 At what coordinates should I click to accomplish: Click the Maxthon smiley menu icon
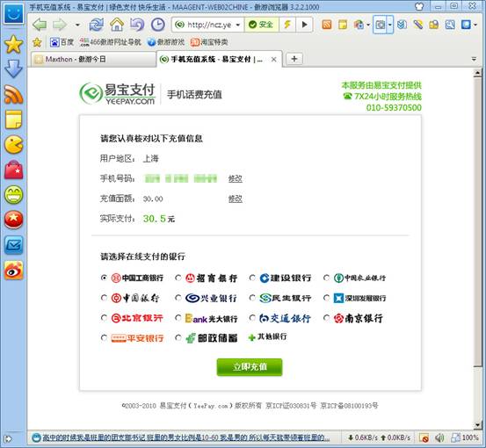13,14
